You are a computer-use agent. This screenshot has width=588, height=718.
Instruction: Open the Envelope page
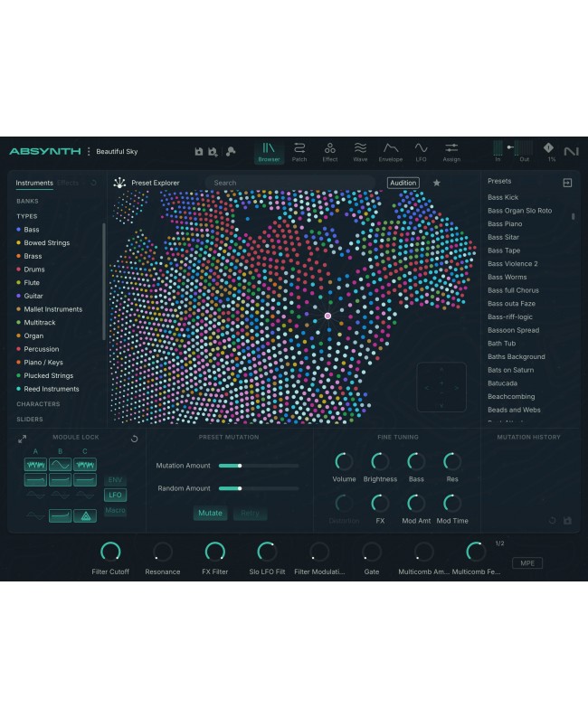391,153
